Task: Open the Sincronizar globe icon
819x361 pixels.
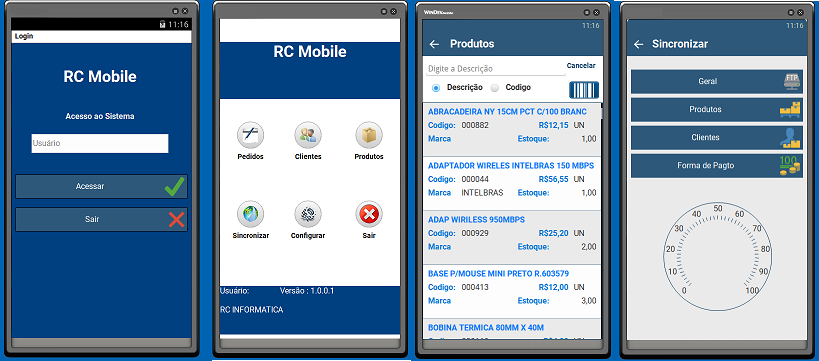Action: (251, 214)
